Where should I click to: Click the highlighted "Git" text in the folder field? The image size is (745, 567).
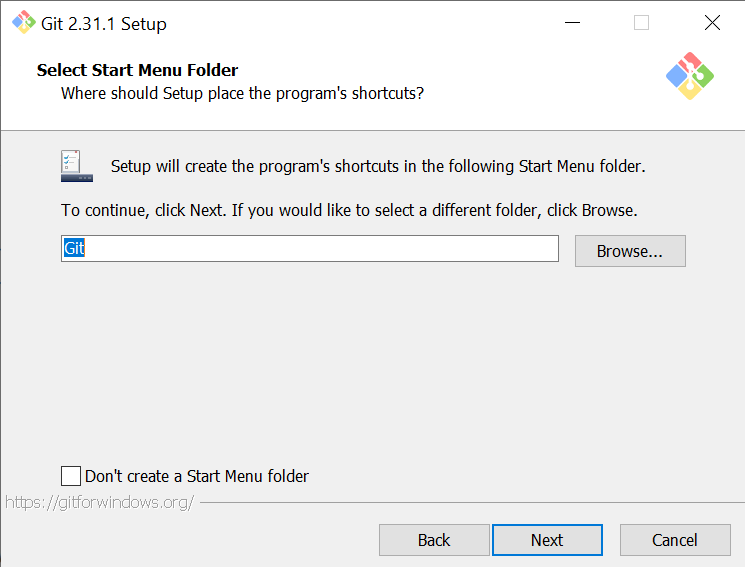point(74,249)
